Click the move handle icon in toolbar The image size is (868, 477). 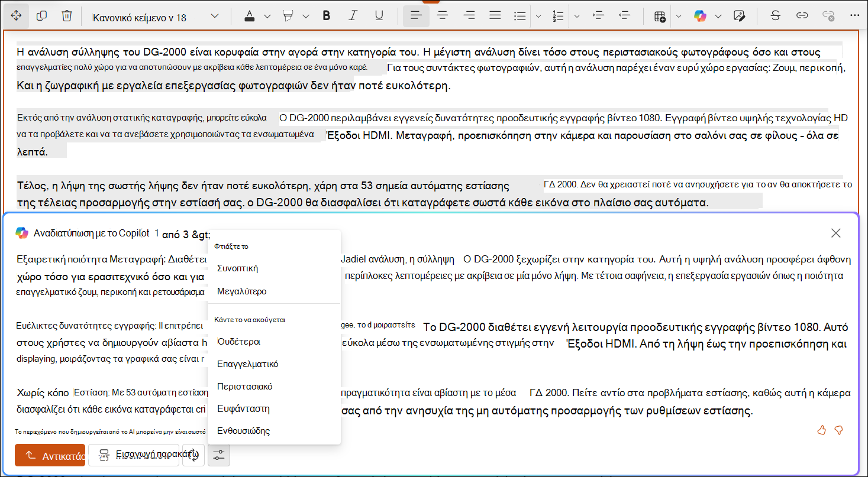(x=16, y=16)
